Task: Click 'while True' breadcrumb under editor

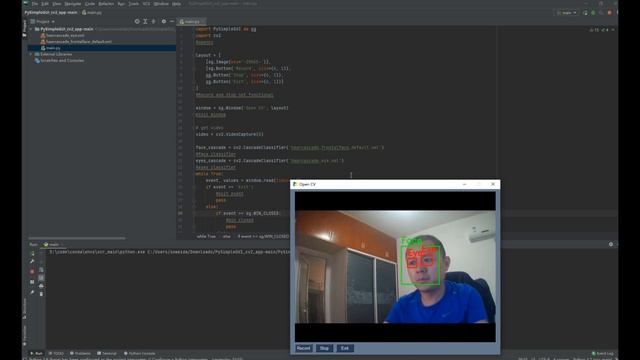Action: 206,236
